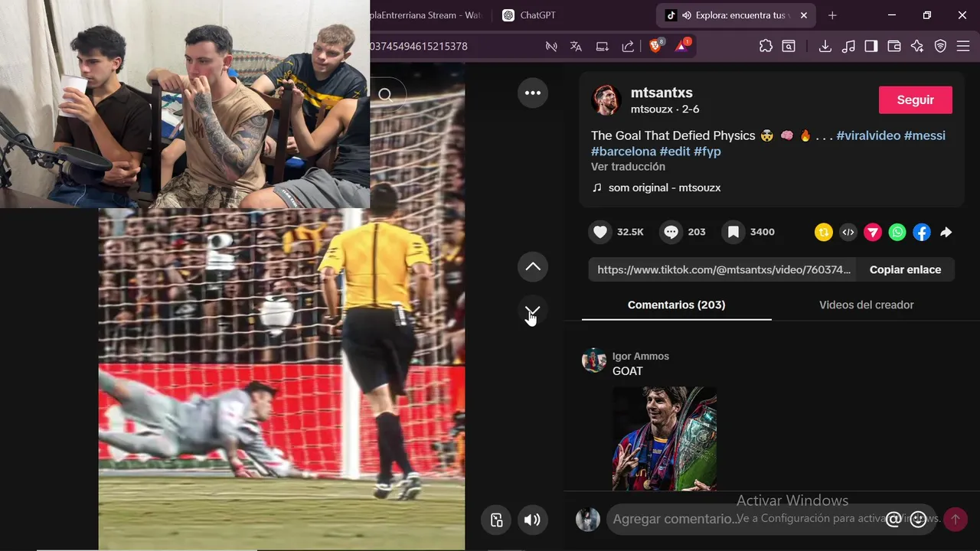Open the browser hamburger main menu
The height and width of the screenshot is (551, 980).
pos(963,46)
